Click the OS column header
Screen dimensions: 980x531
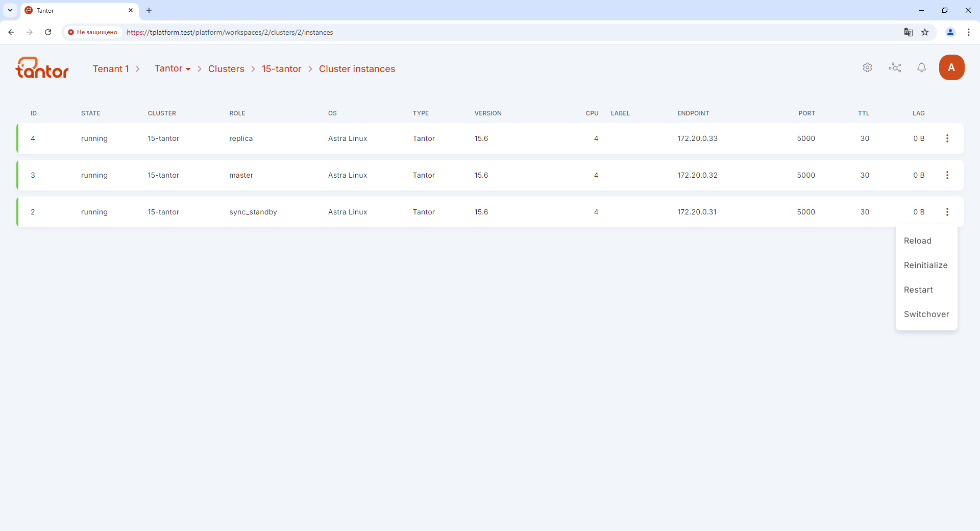(x=332, y=113)
